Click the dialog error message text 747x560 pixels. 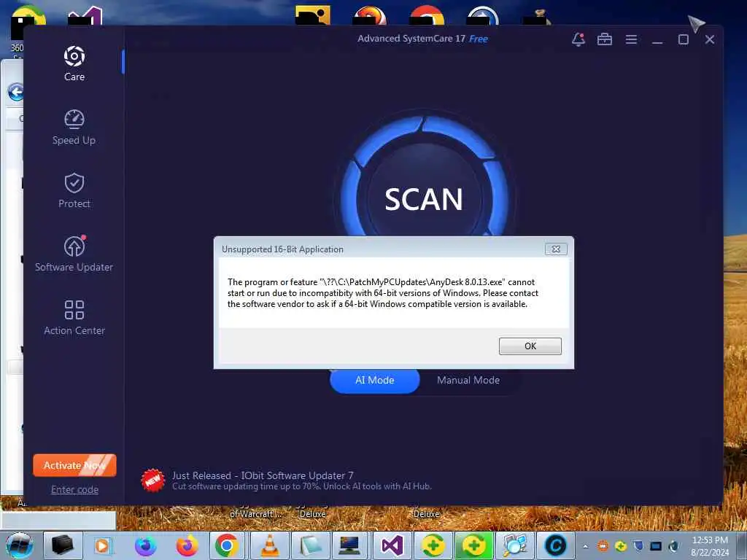pos(383,293)
